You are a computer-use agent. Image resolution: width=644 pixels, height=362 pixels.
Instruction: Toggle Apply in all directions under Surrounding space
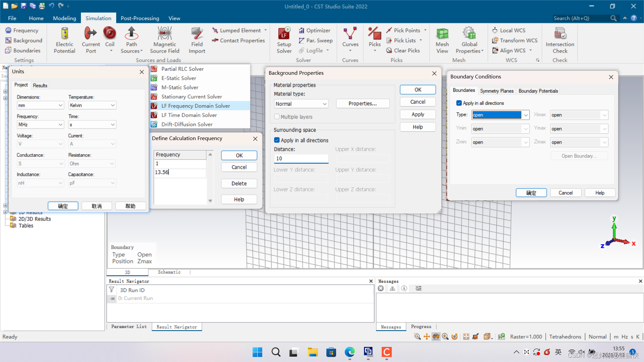pos(277,140)
